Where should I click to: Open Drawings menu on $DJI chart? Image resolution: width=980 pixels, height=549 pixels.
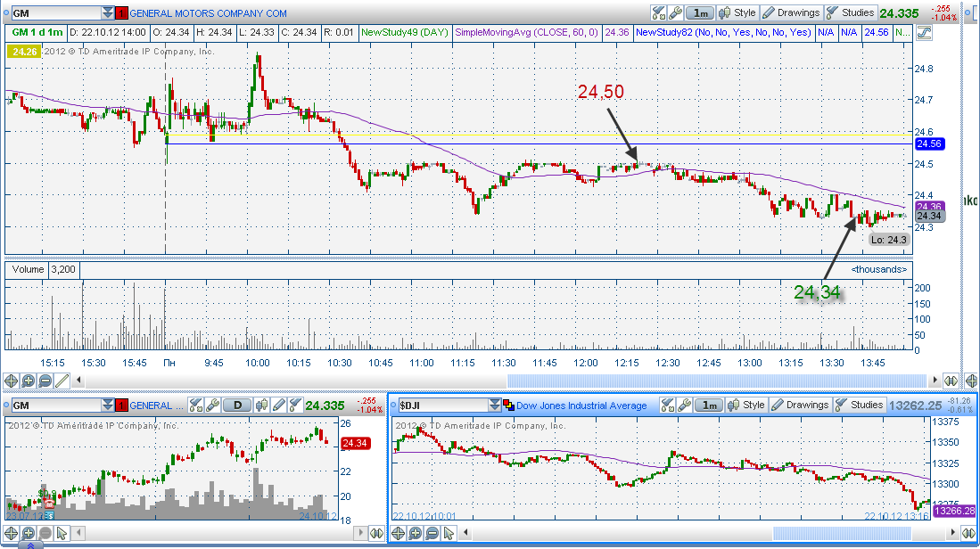pos(801,406)
